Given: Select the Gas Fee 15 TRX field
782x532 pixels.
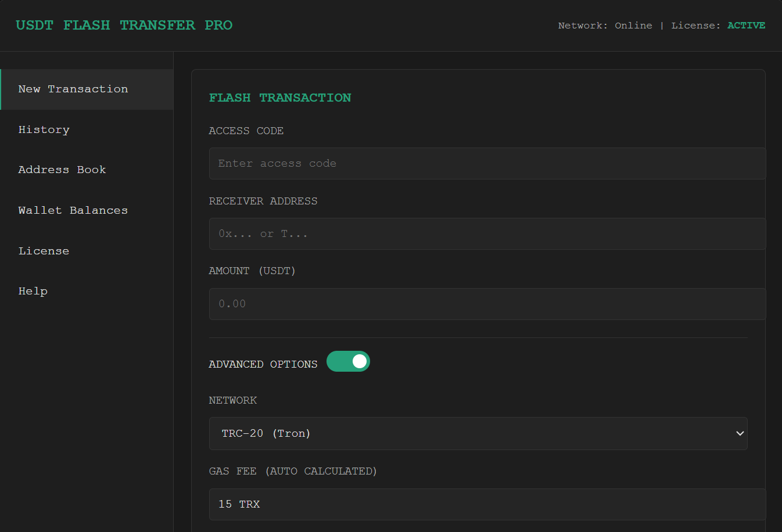Looking at the screenshot, I should coord(487,504).
